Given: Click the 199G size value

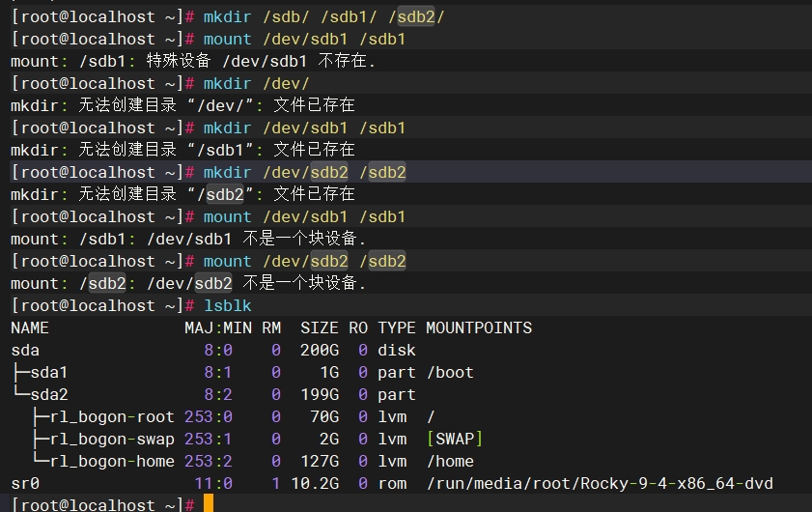Looking at the screenshot, I should (320, 395).
